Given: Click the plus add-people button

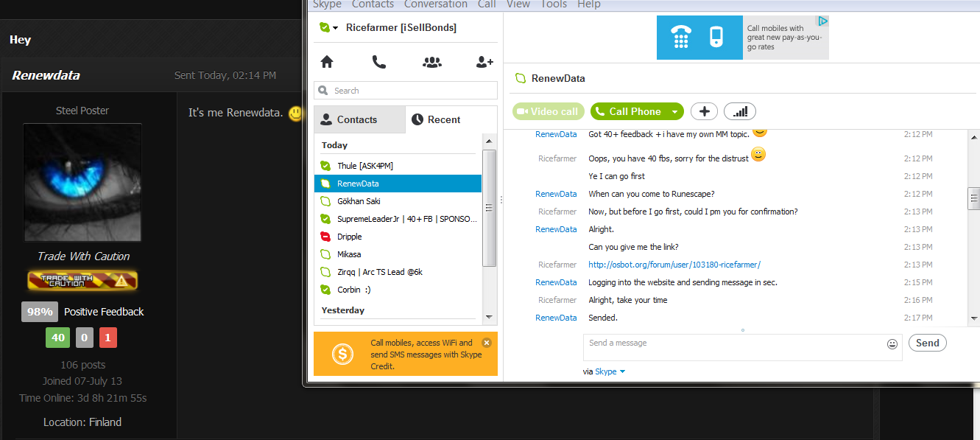Looking at the screenshot, I should coord(704,111).
